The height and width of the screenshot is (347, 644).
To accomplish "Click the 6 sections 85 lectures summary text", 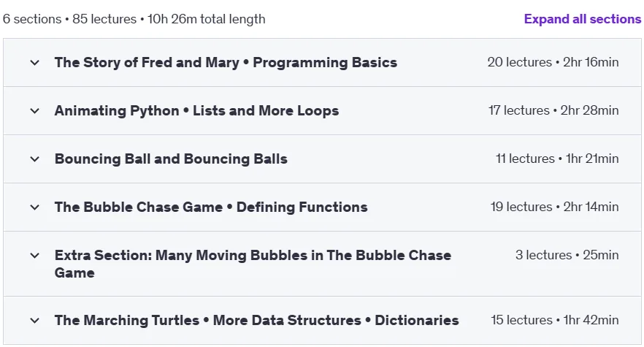I will pyautogui.click(x=134, y=19).
